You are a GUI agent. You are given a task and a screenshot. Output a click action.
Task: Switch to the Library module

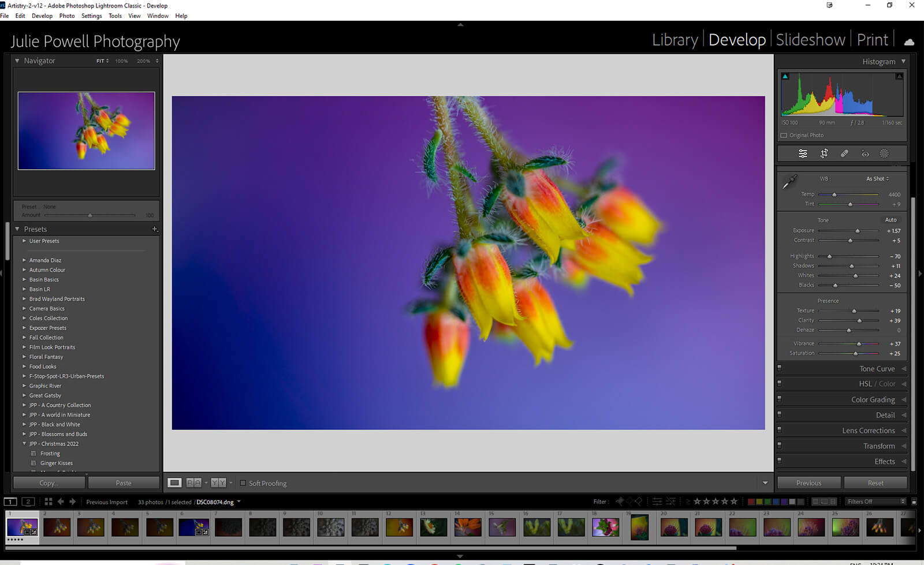(675, 40)
